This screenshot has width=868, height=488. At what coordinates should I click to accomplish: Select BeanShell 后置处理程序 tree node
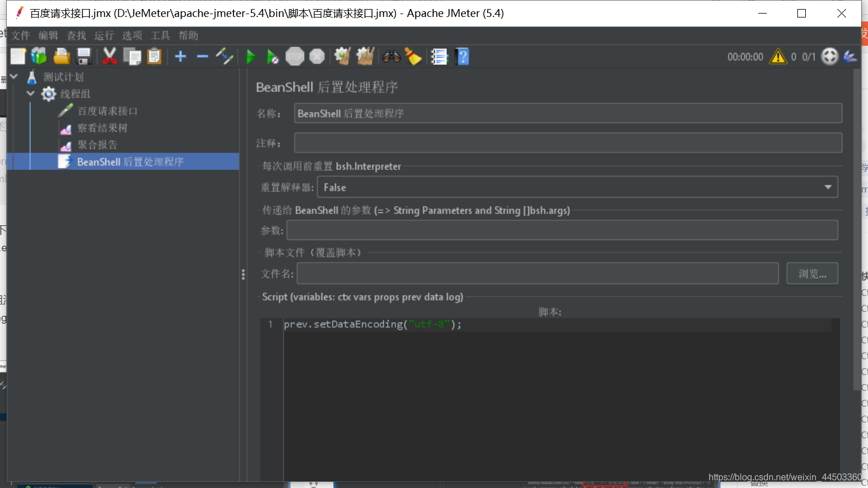coord(130,162)
